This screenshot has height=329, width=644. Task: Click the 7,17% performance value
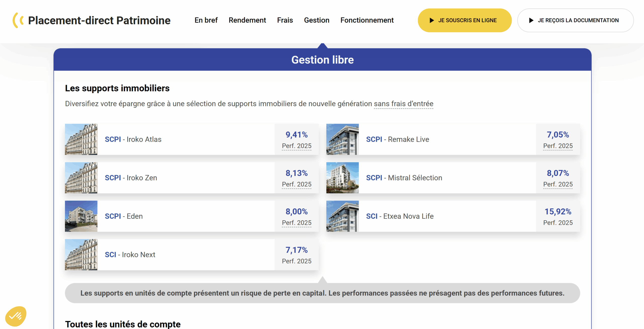click(x=297, y=250)
